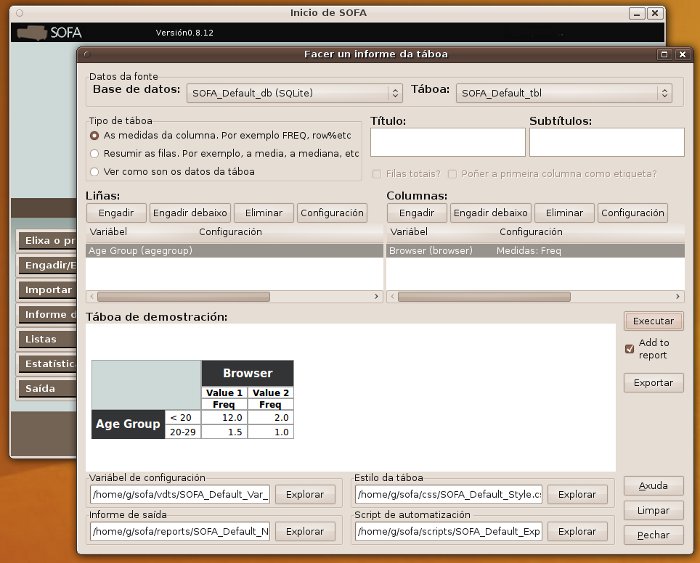Click right arrow of Liñas scrollbar
This screenshot has height=563, width=700.
[376, 296]
